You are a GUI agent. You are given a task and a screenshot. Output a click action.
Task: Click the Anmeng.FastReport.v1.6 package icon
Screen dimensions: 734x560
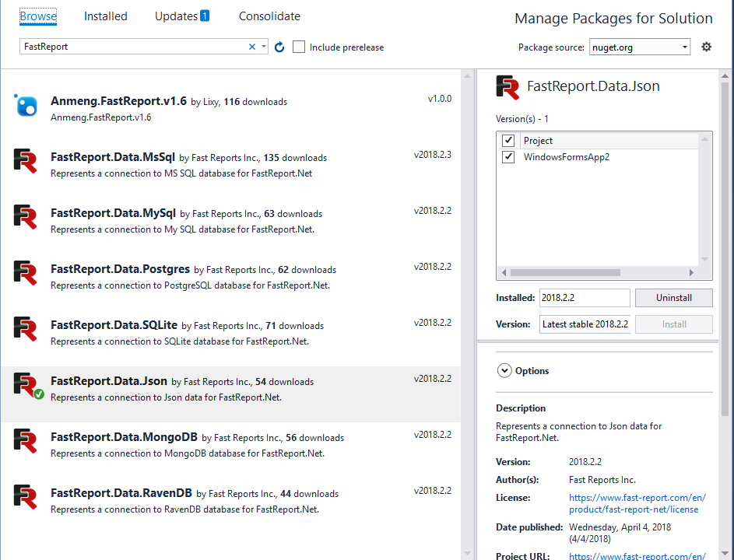coord(26,105)
